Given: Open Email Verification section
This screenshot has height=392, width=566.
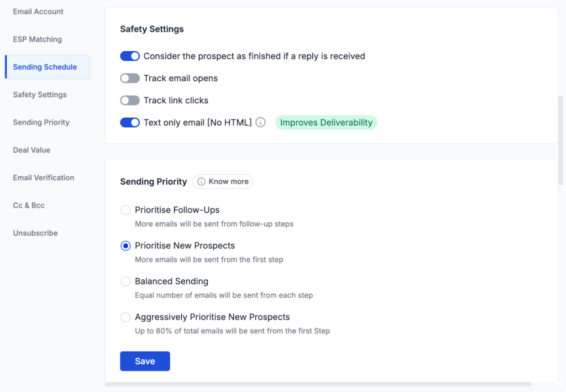Looking at the screenshot, I should (x=44, y=177).
